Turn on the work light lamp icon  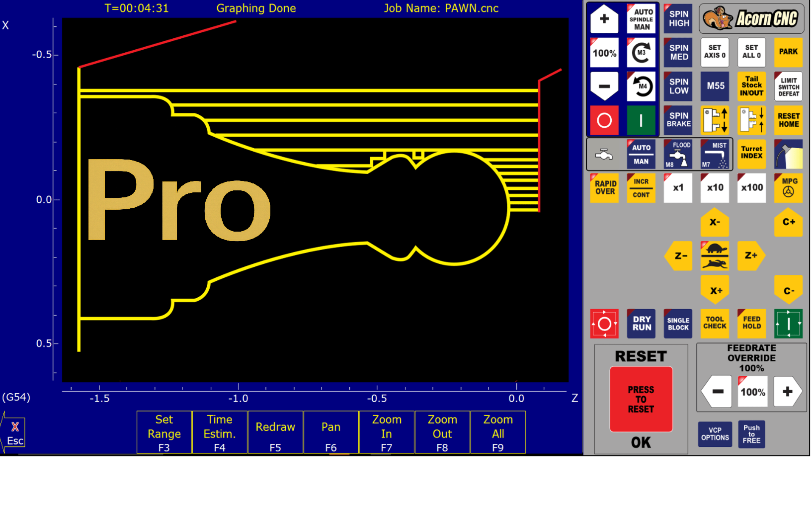coord(788,155)
